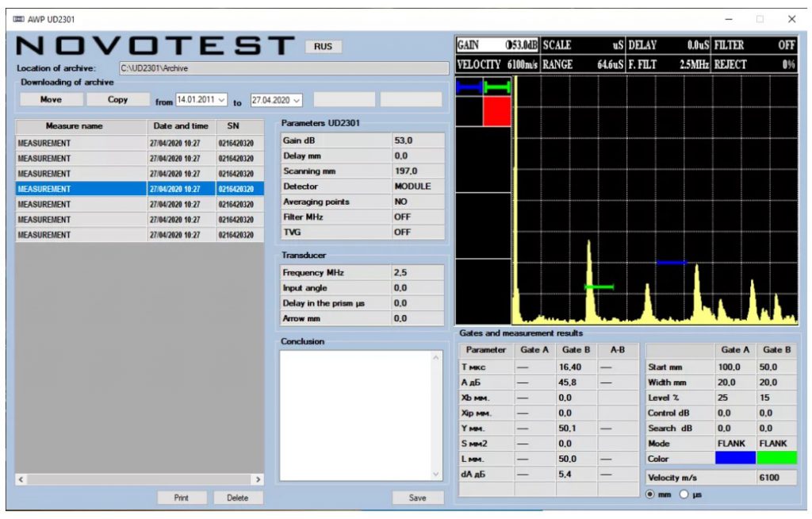Click the FILTER OFF display field

pyautogui.click(x=755, y=45)
